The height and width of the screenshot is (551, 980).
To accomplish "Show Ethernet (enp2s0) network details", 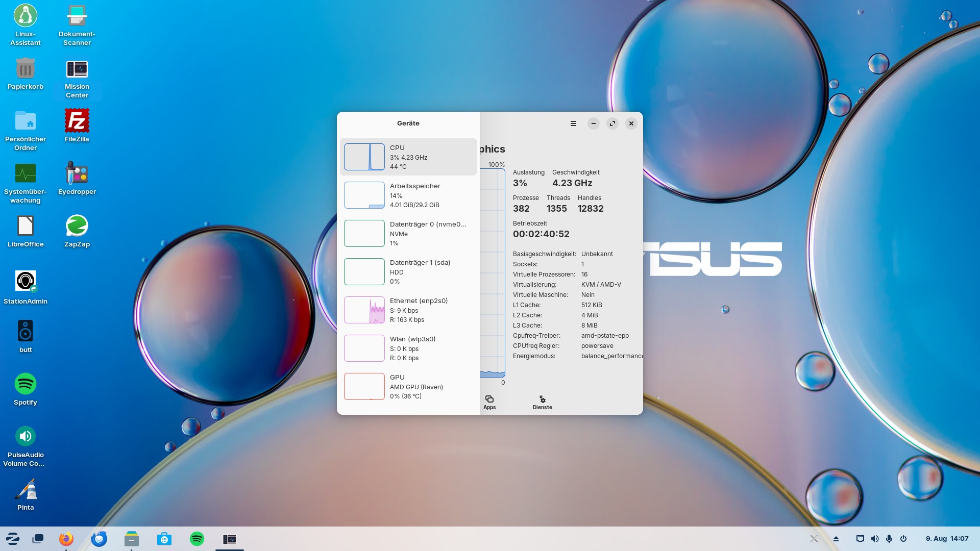I will tap(408, 310).
